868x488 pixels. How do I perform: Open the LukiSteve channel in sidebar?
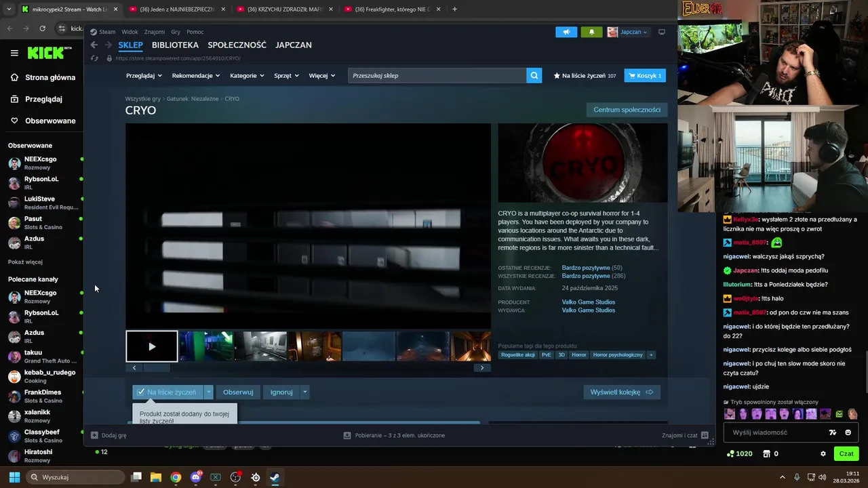[42, 203]
